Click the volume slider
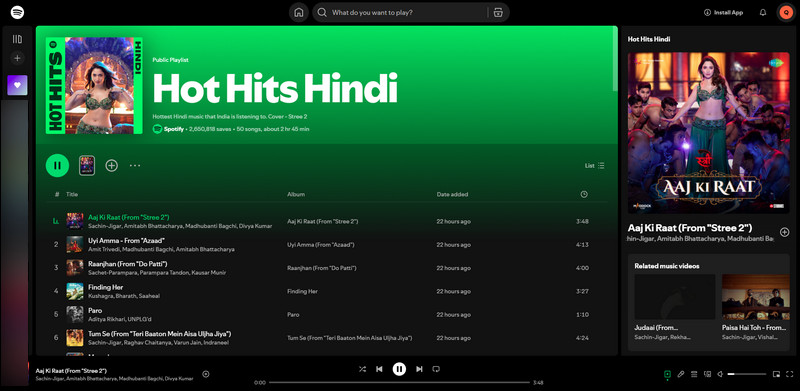The width and height of the screenshot is (800, 391). tap(747, 374)
